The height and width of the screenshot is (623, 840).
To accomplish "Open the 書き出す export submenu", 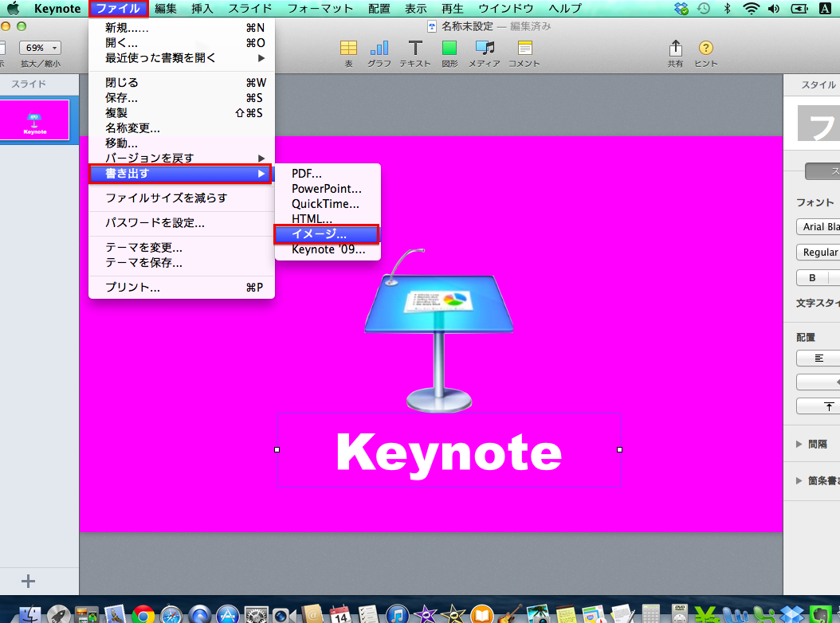I will point(181,174).
